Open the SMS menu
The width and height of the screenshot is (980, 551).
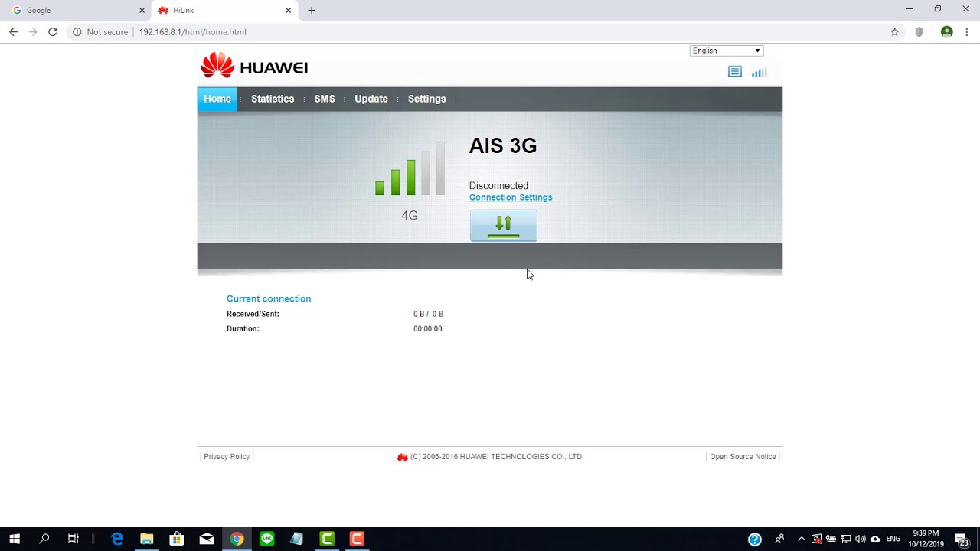coord(325,99)
